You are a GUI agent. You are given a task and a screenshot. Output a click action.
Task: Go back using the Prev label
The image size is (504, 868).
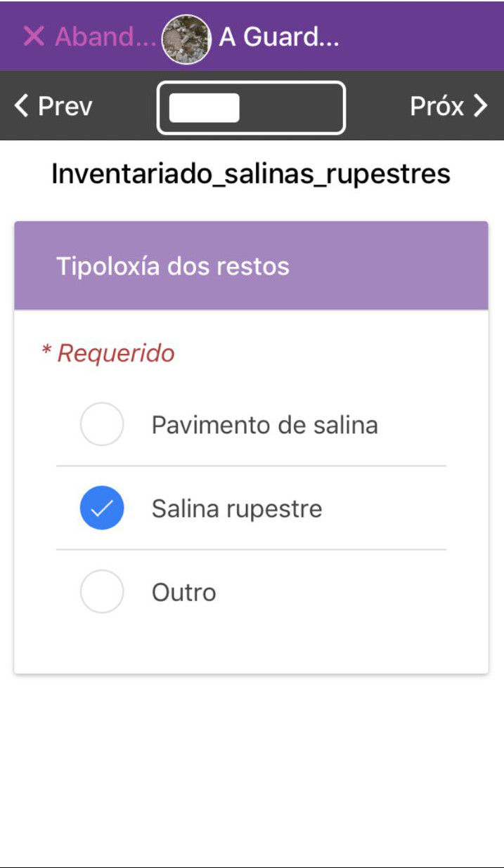pos(65,106)
